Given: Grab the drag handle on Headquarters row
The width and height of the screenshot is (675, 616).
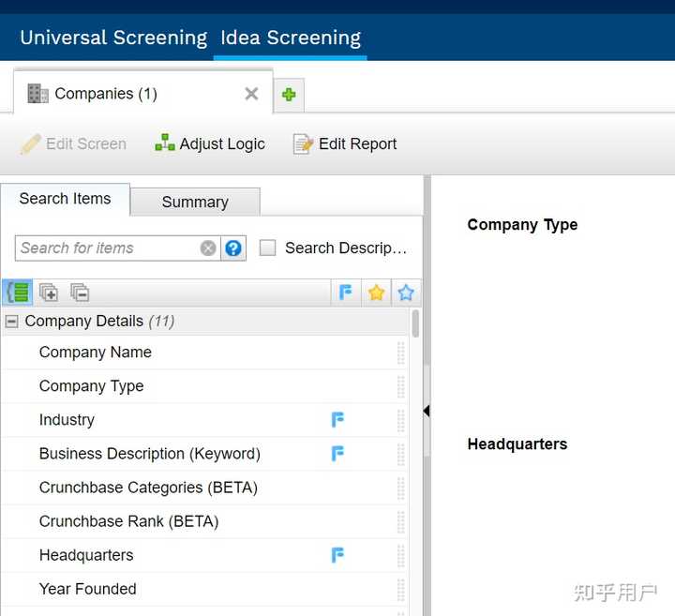Looking at the screenshot, I should coord(401,556).
